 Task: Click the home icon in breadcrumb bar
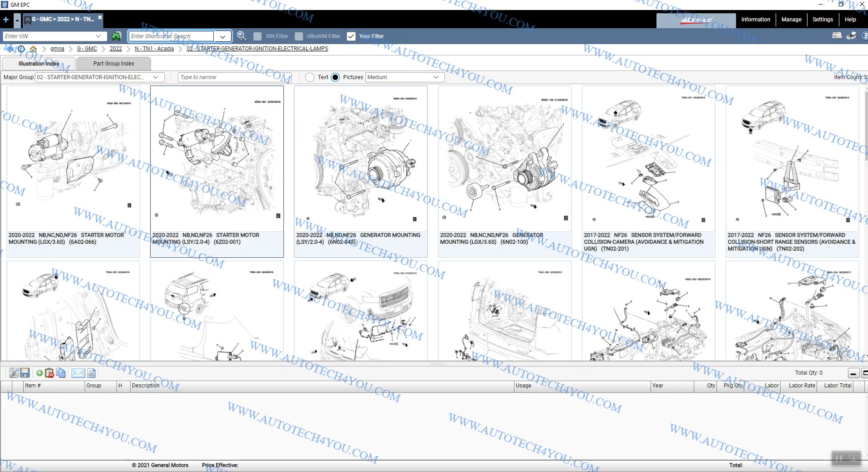pyautogui.click(x=33, y=49)
